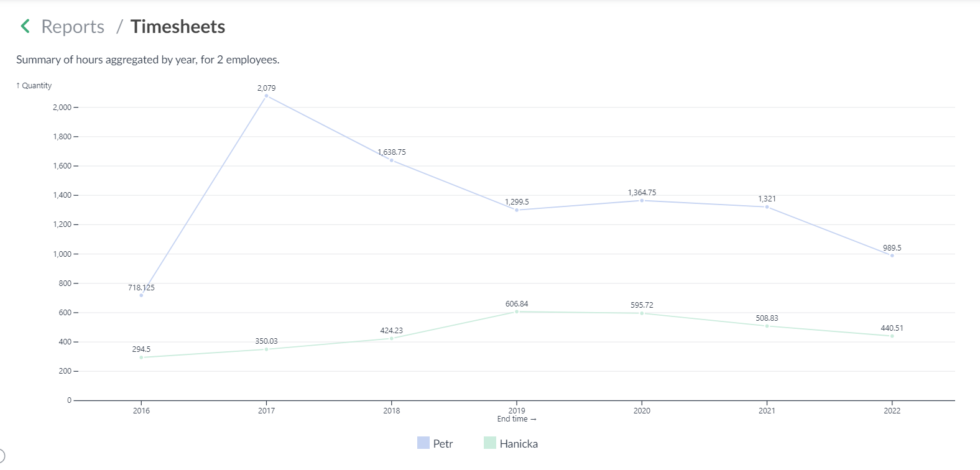Click Hanicka's 2022 point labeled 440.51

[x=892, y=336]
